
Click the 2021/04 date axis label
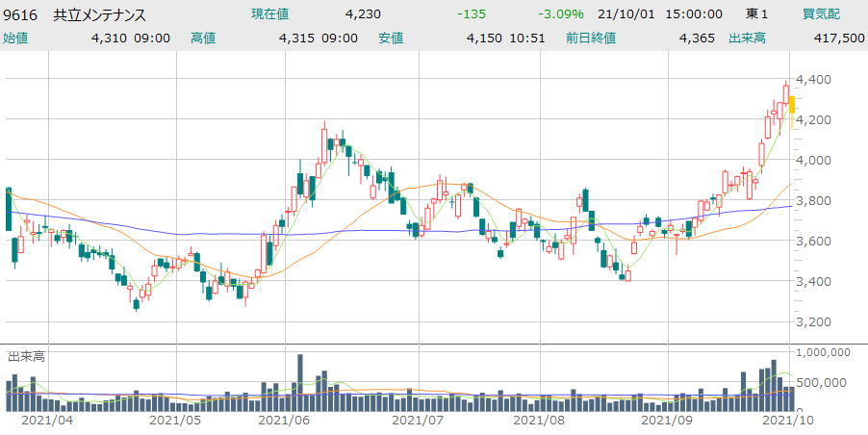[46, 421]
